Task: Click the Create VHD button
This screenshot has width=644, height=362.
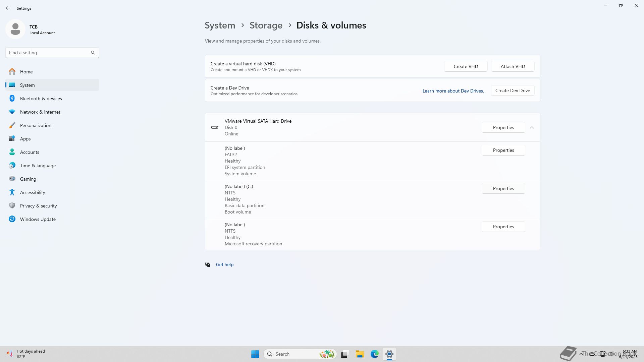Action: tap(466, 66)
